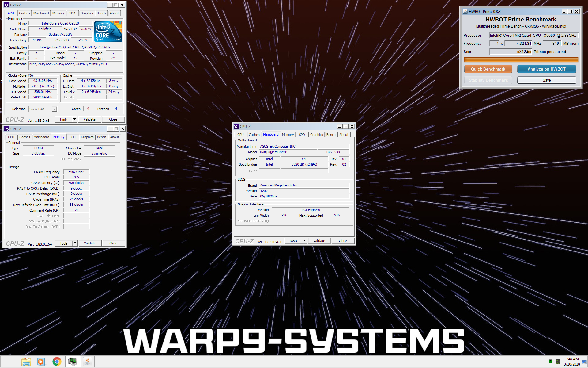Open Windows Media Player from the taskbar
The width and height of the screenshot is (588, 368).
click(x=41, y=362)
